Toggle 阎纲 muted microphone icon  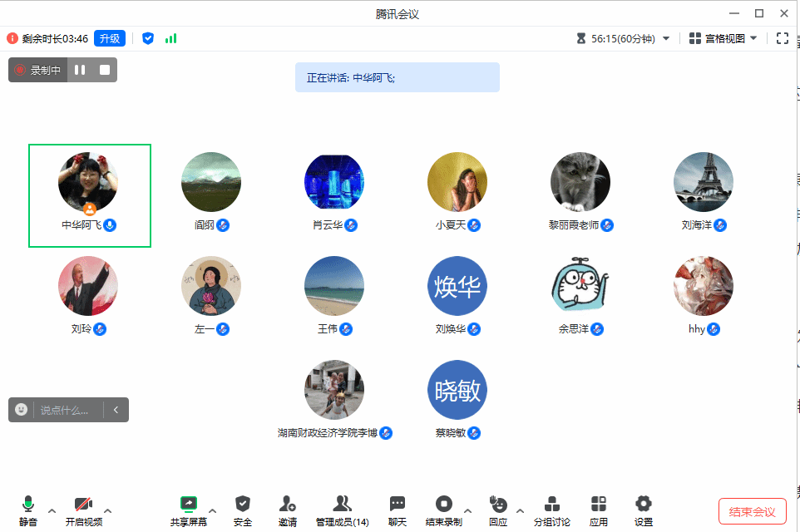point(223,225)
